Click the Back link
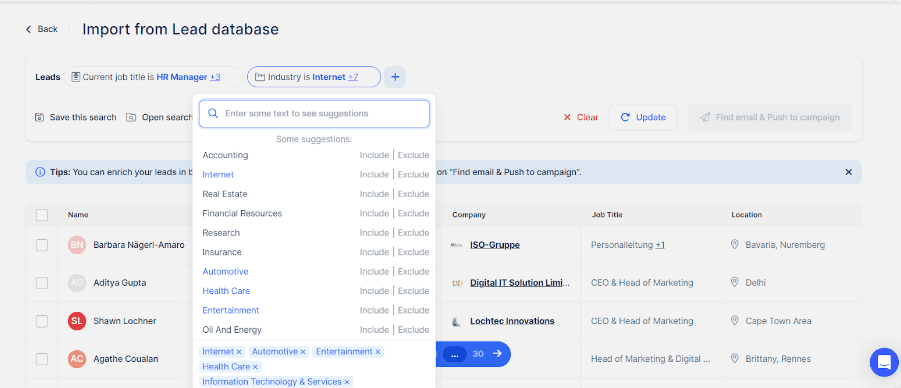The height and width of the screenshot is (388, 901). [x=41, y=29]
